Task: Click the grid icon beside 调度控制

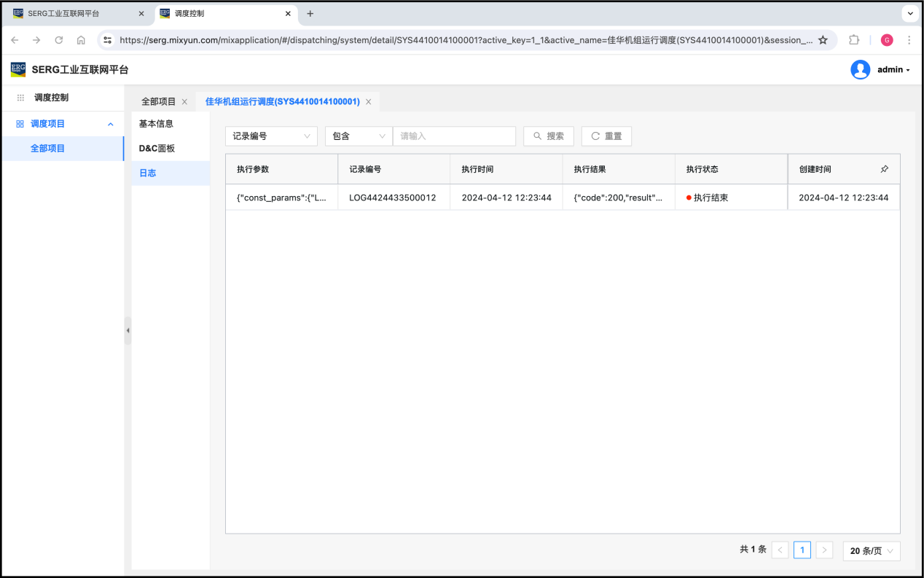Action: [x=20, y=98]
